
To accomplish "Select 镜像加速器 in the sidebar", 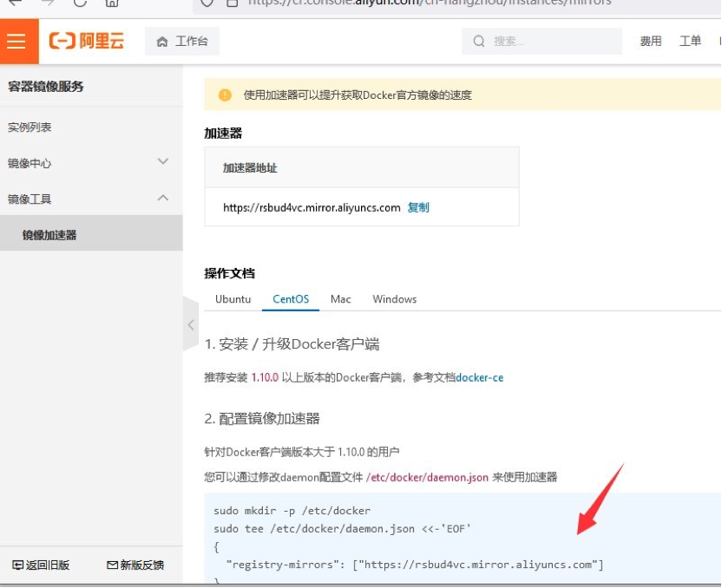I will [91, 235].
